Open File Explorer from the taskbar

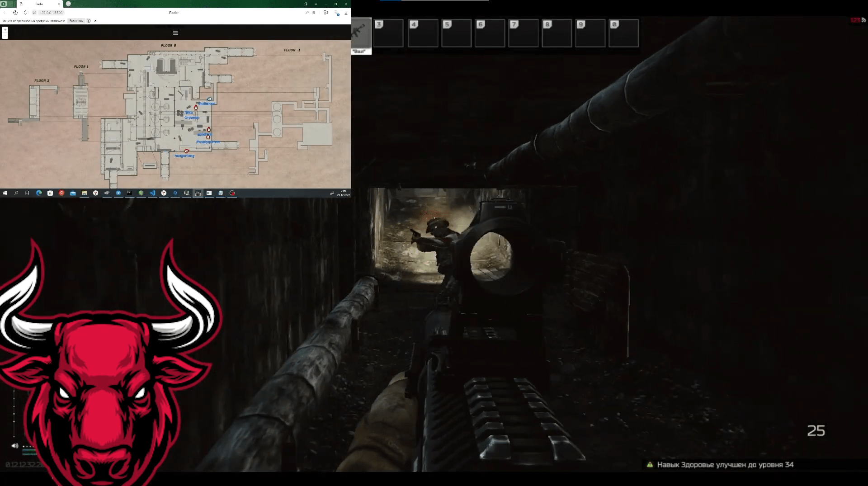tap(84, 193)
